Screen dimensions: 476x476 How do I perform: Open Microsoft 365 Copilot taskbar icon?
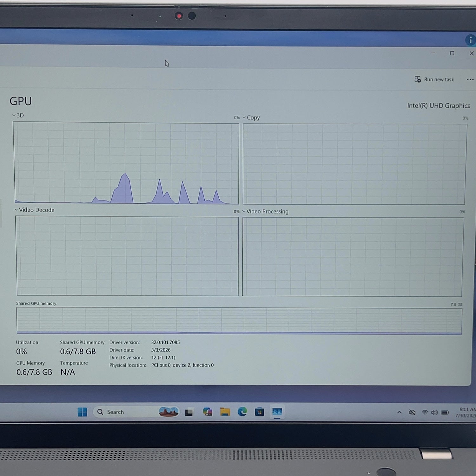point(208,412)
